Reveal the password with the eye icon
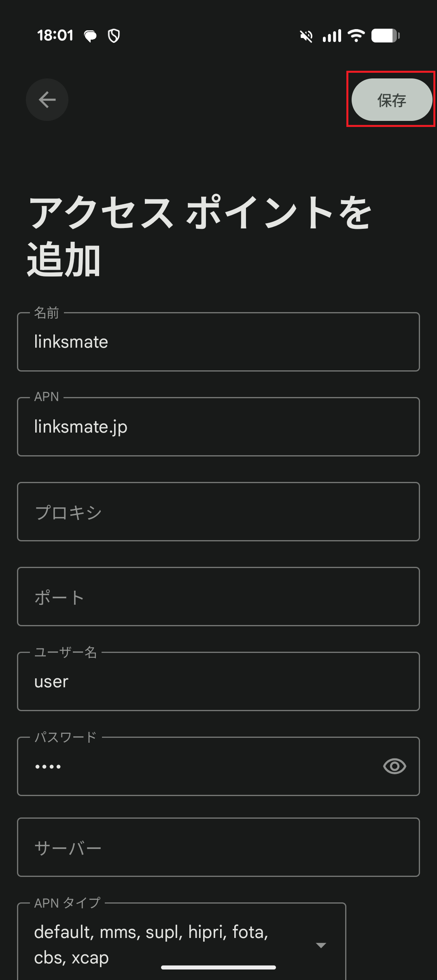 [395, 767]
